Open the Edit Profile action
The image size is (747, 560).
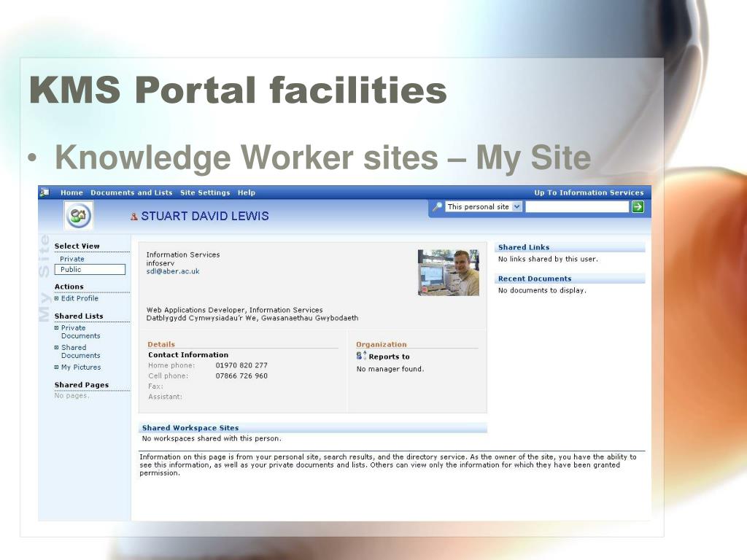coord(80,298)
